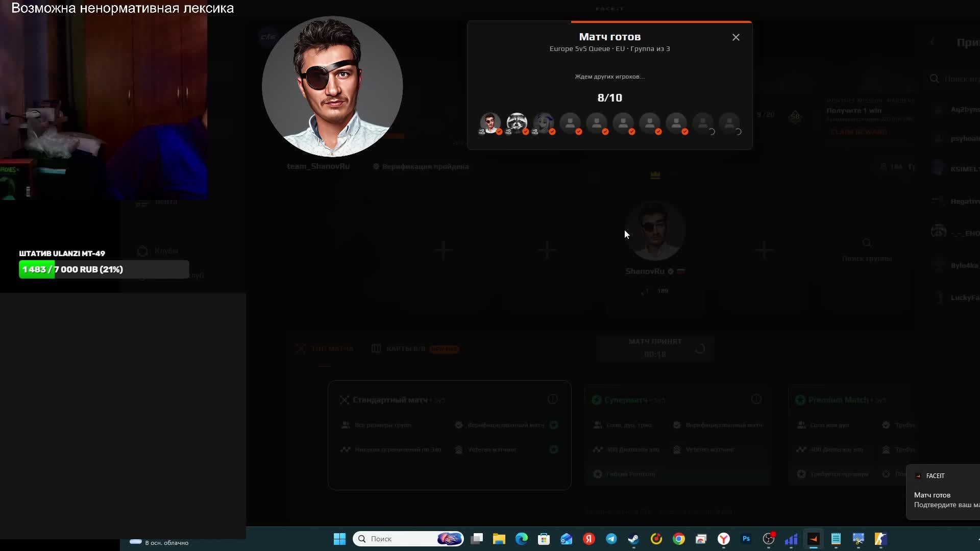Open friend 'psyhoali' in friends list
Viewport: 980px width, 551px height.
tap(955, 138)
